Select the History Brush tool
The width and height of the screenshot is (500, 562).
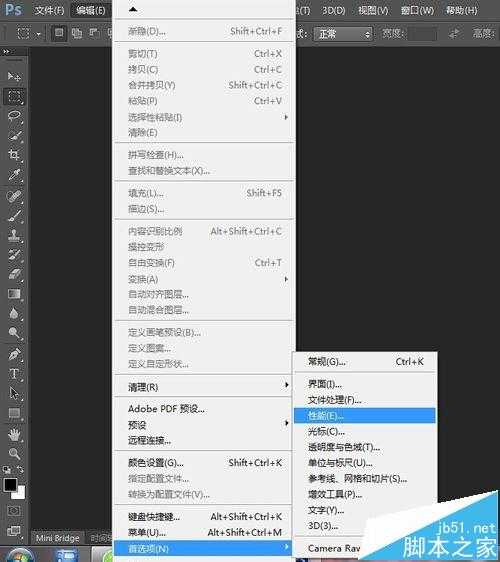point(14,255)
